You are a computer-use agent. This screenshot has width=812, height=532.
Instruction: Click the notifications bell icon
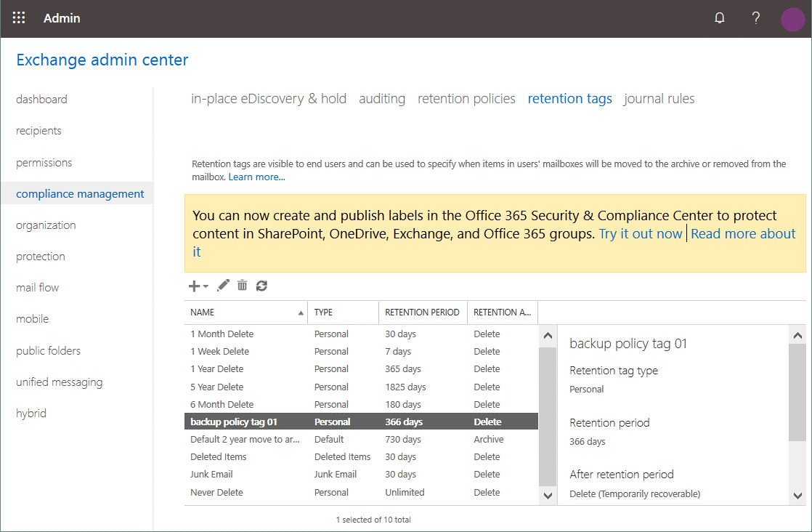pyautogui.click(x=719, y=18)
